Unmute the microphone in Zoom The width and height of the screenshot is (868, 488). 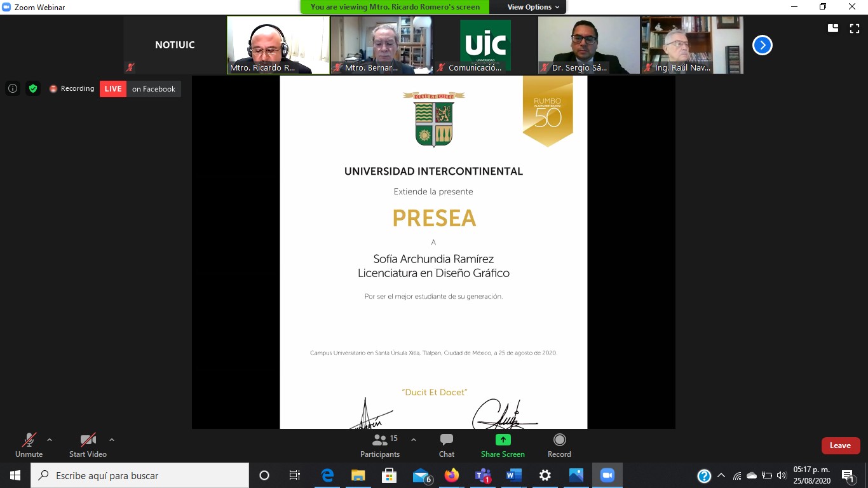29,445
